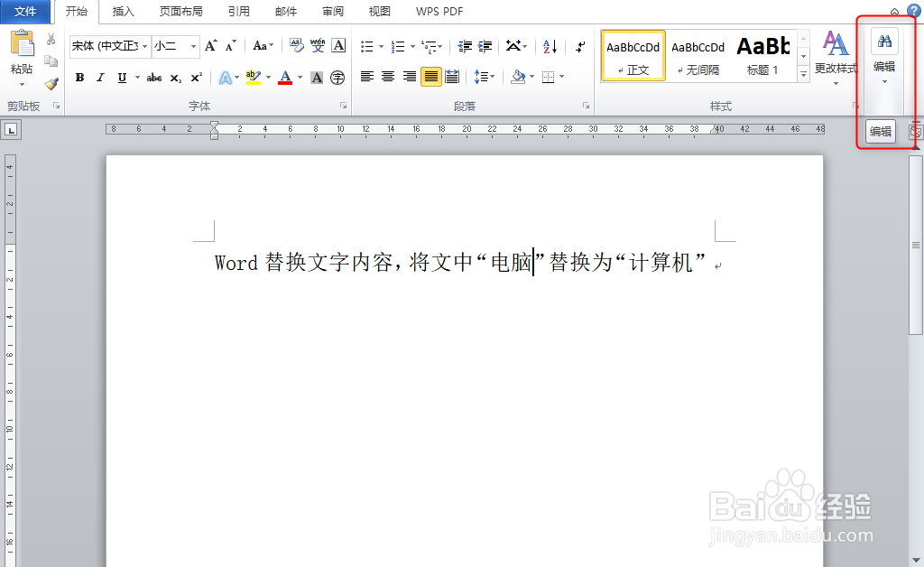This screenshot has width=924, height=567.
Task: Open the Find binoculars icon in 编辑 group
Action: click(x=885, y=42)
